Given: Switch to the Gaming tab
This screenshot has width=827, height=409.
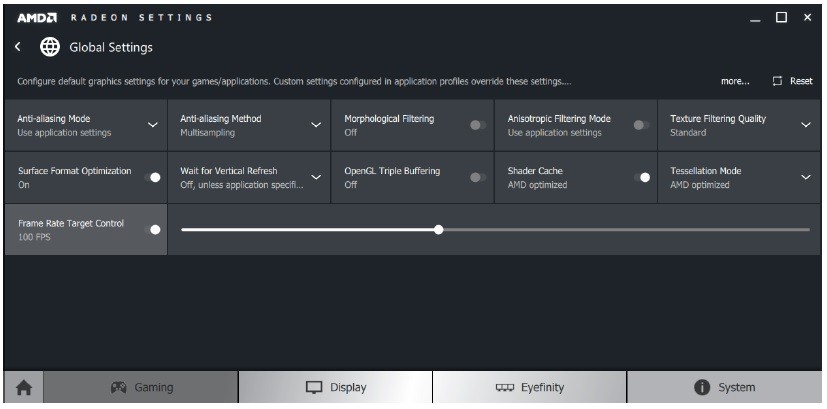Looking at the screenshot, I should click(141, 387).
